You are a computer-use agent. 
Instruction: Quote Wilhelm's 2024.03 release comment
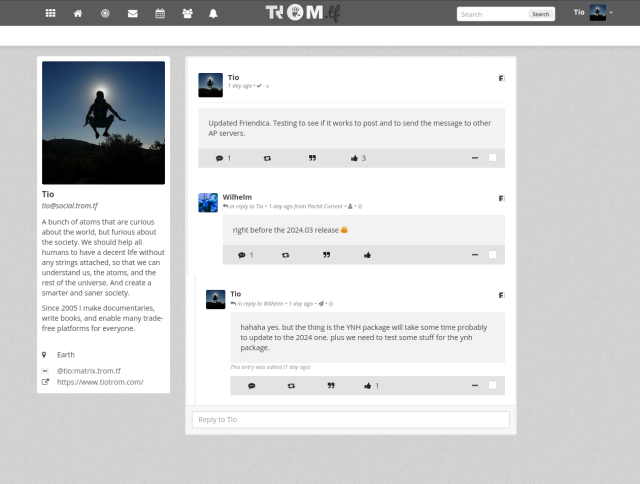[327, 255]
